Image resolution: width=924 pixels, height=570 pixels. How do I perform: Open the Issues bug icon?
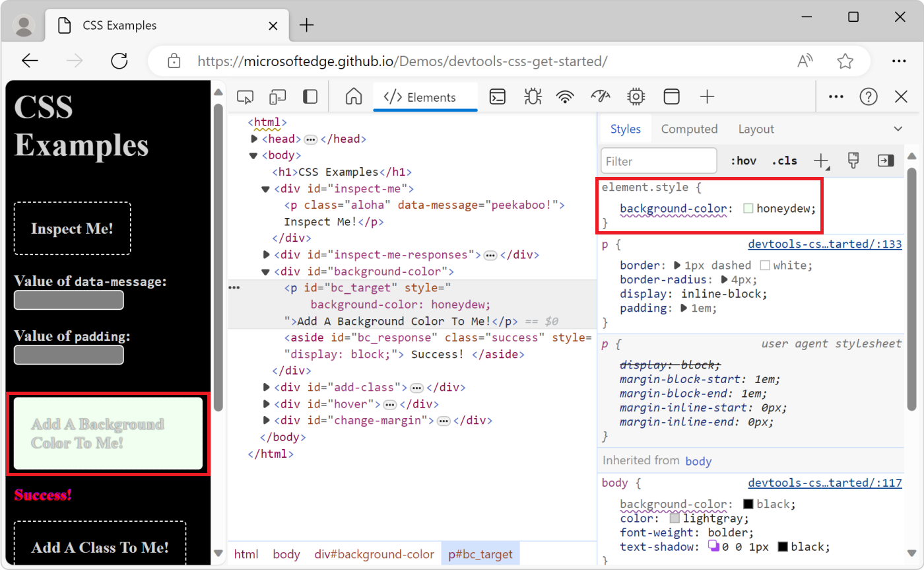tap(532, 96)
